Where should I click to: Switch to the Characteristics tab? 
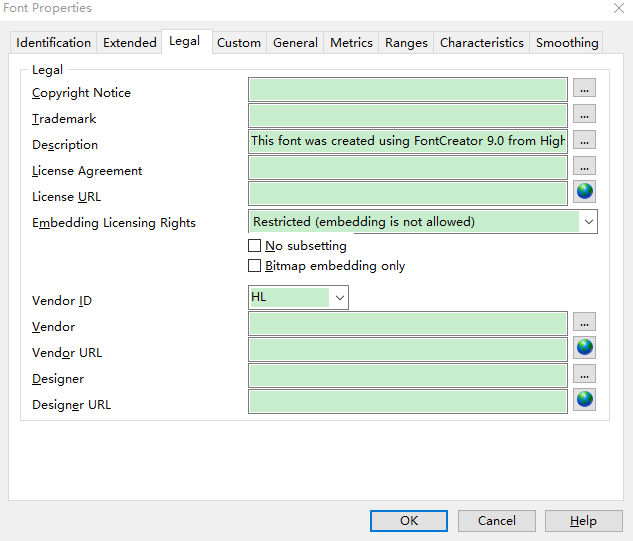click(482, 42)
